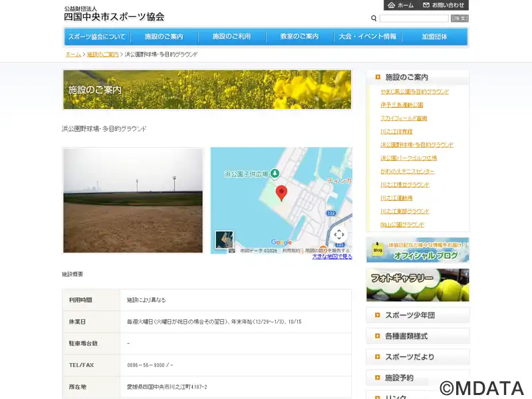Click the 浜公園子供広場 tree marker on the map
This screenshot has width=532, height=399.
(273, 174)
